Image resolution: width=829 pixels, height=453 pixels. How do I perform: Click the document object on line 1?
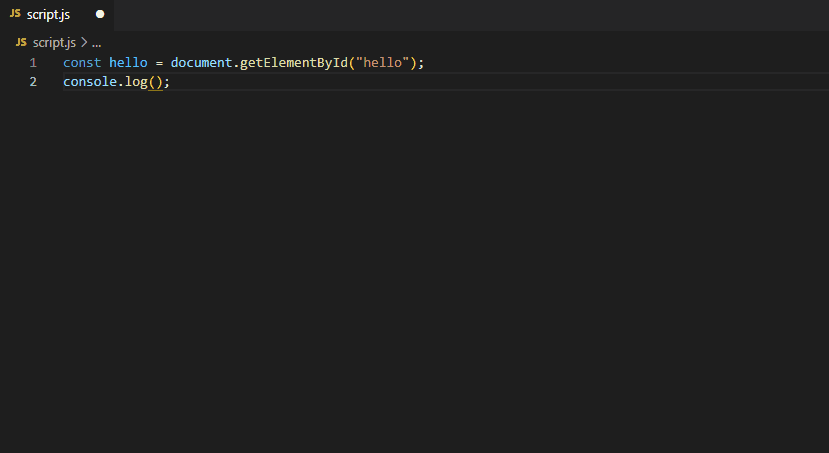coord(201,63)
